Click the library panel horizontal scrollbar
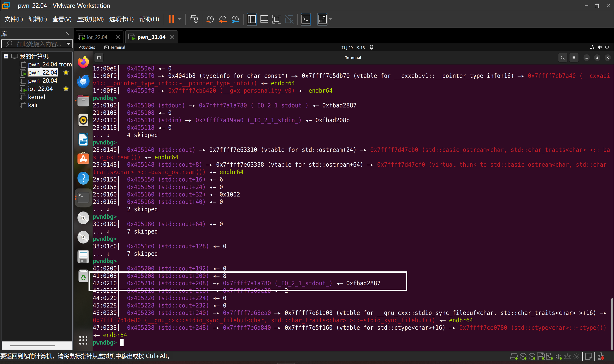Viewport: 614px width, 364px height. (x=32, y=346)
